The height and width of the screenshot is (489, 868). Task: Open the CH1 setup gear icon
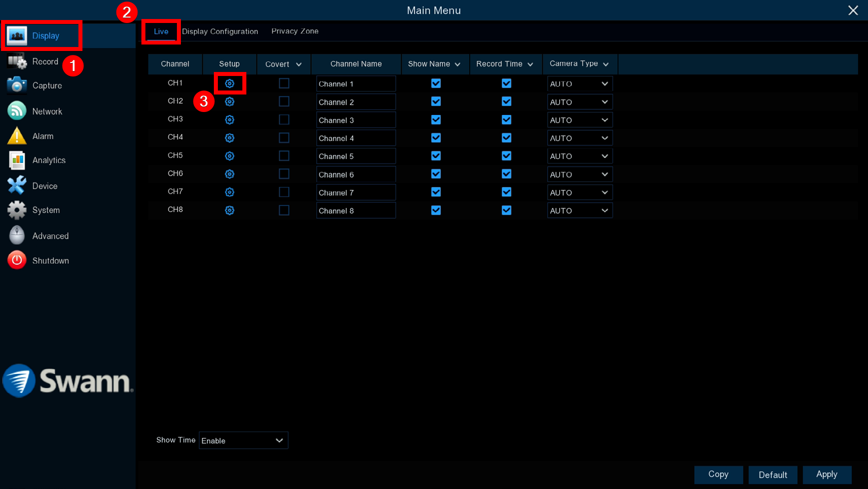pos(229,83)
